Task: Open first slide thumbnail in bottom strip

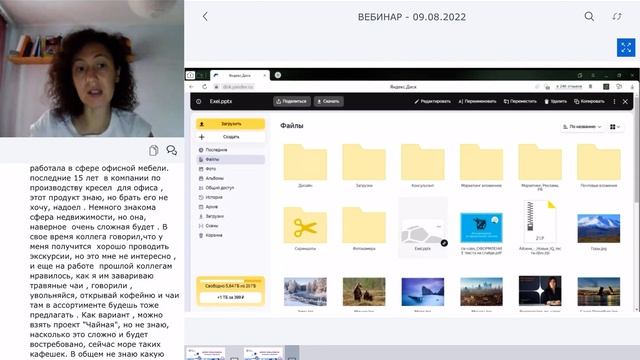Action: coord(206,353)
